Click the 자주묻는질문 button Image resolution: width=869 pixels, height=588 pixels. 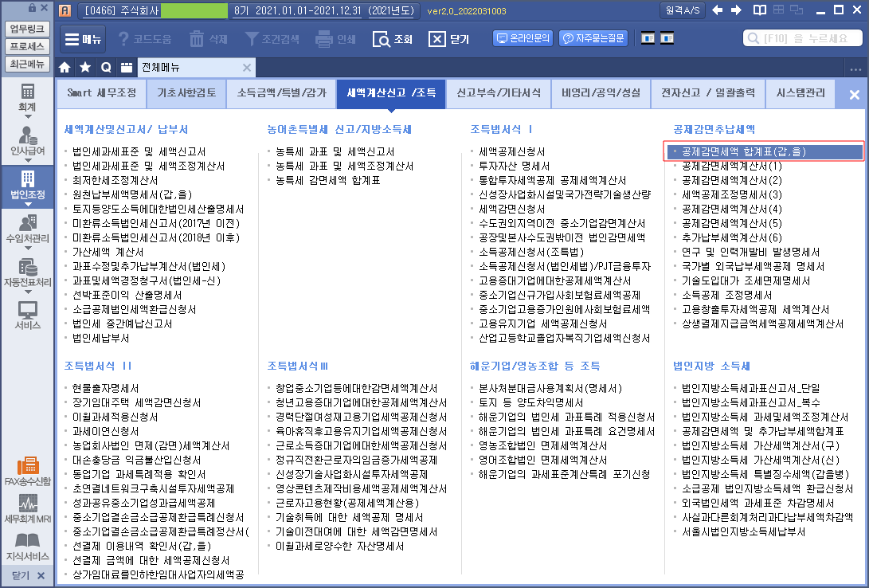pos(593,38)
